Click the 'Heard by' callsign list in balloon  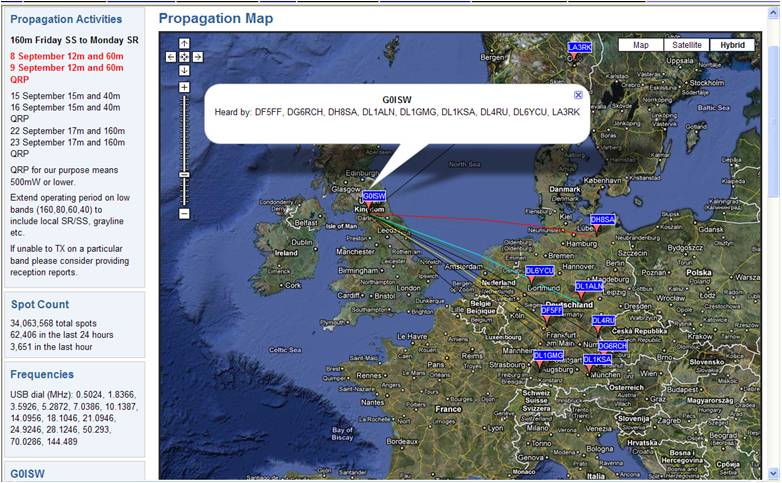397,112
